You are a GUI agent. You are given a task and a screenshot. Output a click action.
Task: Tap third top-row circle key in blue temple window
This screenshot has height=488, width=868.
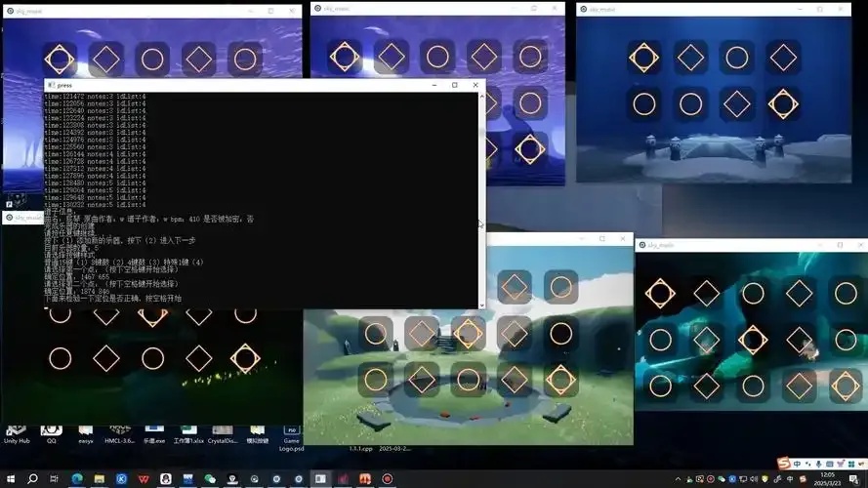point(737,58)
